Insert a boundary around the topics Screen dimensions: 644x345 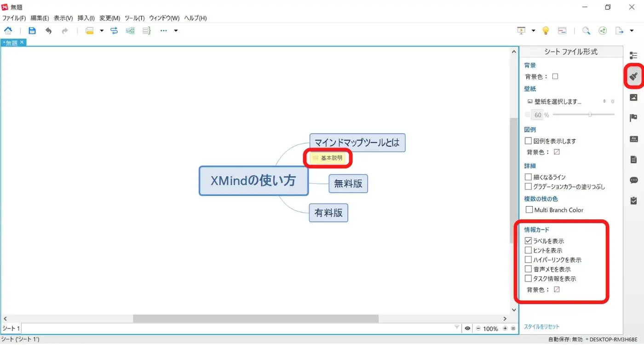pos(130,31)
